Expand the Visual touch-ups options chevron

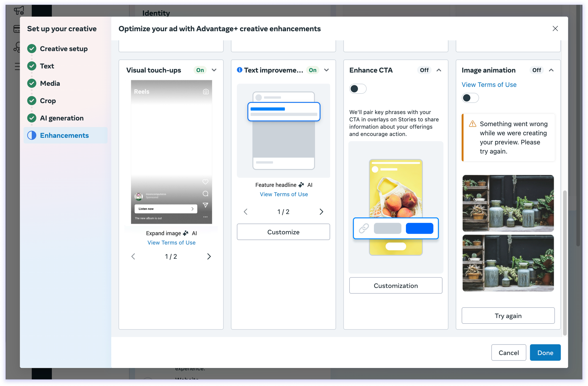214,70
